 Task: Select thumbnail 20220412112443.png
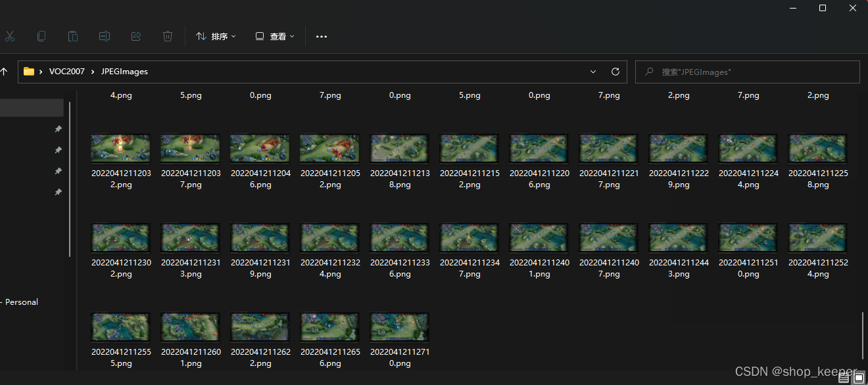pos(679,238)
